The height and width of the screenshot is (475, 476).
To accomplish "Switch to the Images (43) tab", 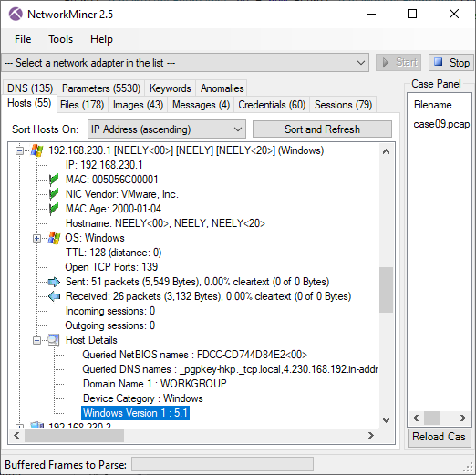I will [x=138, y=105].
